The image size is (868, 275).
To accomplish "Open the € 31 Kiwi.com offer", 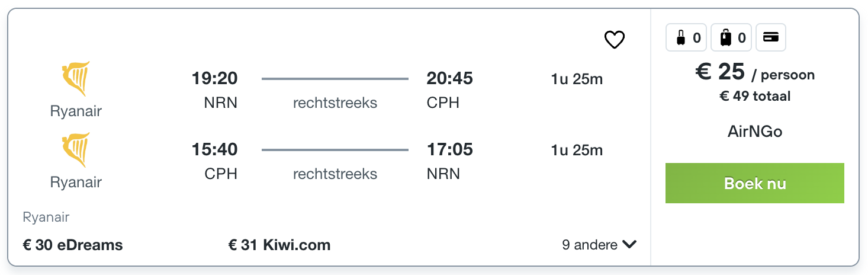I will 279,245.
